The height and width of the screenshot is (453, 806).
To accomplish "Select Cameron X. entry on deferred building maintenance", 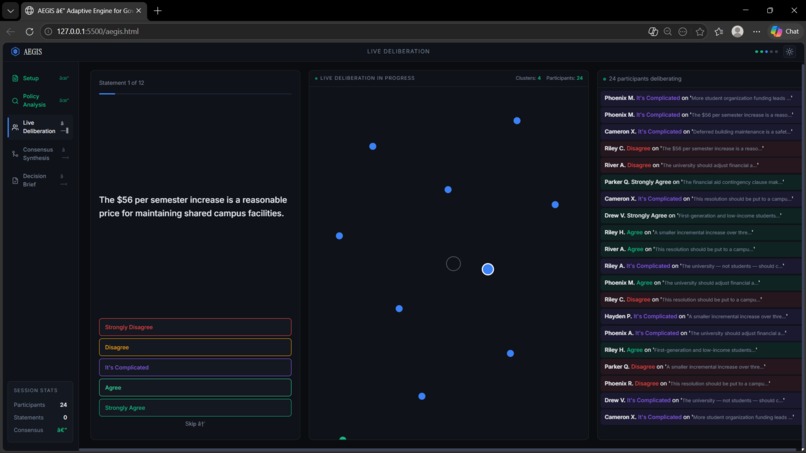I will [x=701, y=132].
